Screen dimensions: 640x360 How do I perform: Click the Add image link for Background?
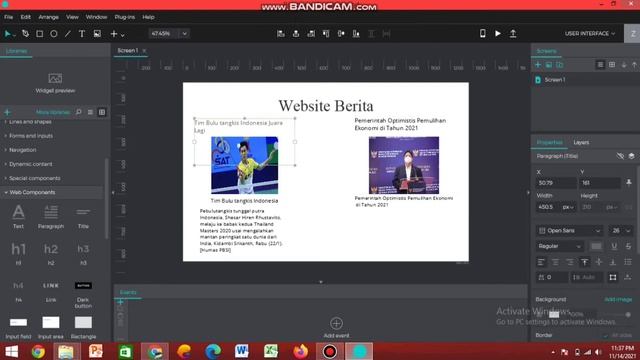(x=618, y=299)
